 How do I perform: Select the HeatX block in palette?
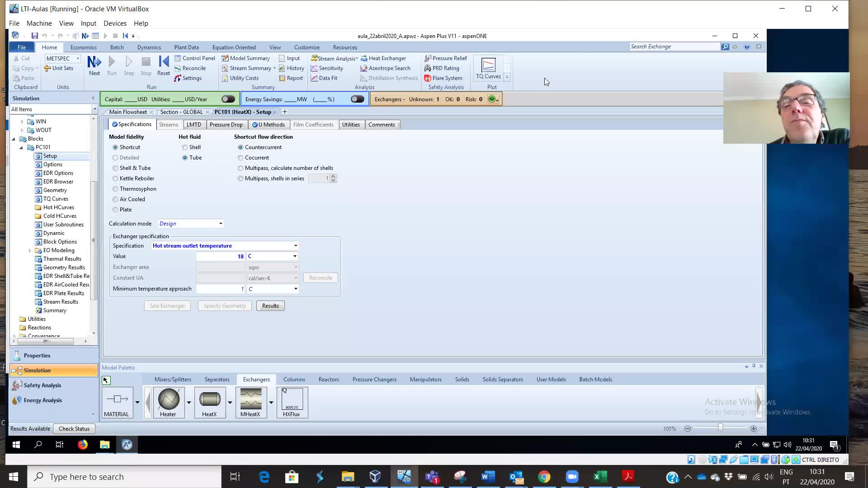click(x=209, y=402)
